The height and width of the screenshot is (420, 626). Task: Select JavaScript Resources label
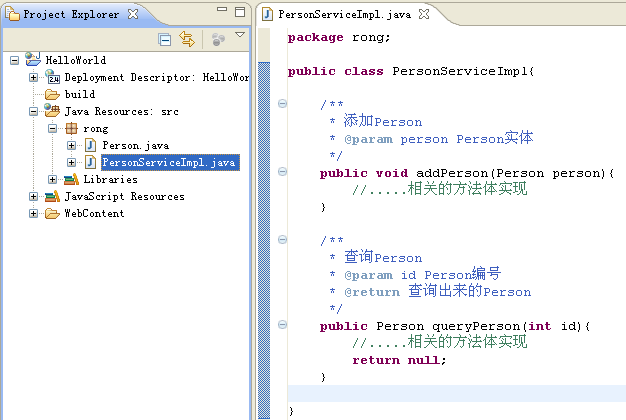coord(125,196)
